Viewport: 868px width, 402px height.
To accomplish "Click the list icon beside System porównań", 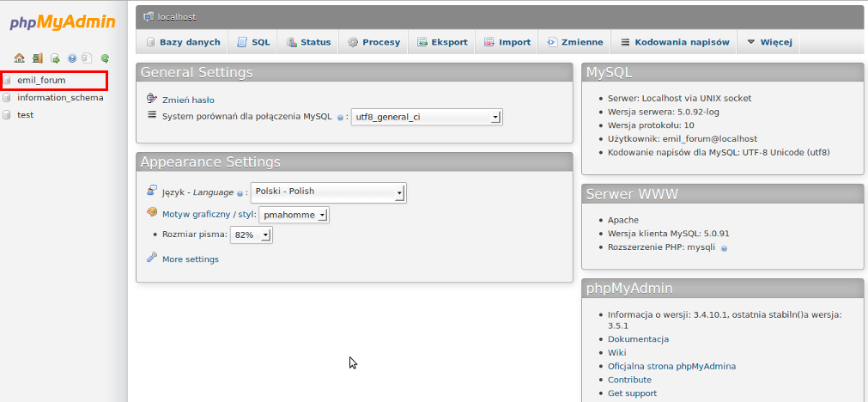I will (x=152, y=114).
